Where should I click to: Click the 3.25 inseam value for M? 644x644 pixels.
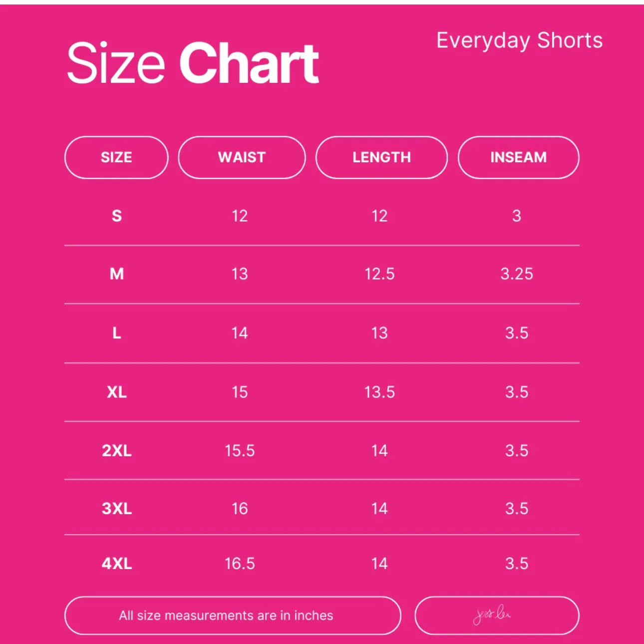coord(517,274)
